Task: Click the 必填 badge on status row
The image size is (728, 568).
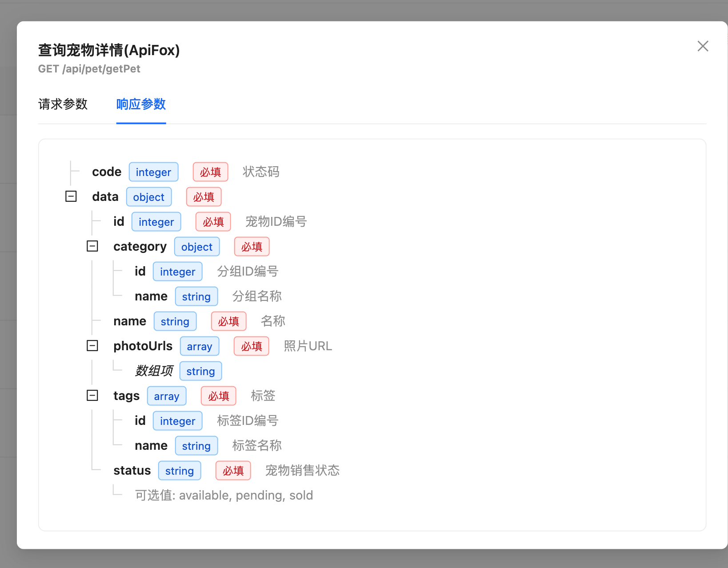Action: coord(233,471)
